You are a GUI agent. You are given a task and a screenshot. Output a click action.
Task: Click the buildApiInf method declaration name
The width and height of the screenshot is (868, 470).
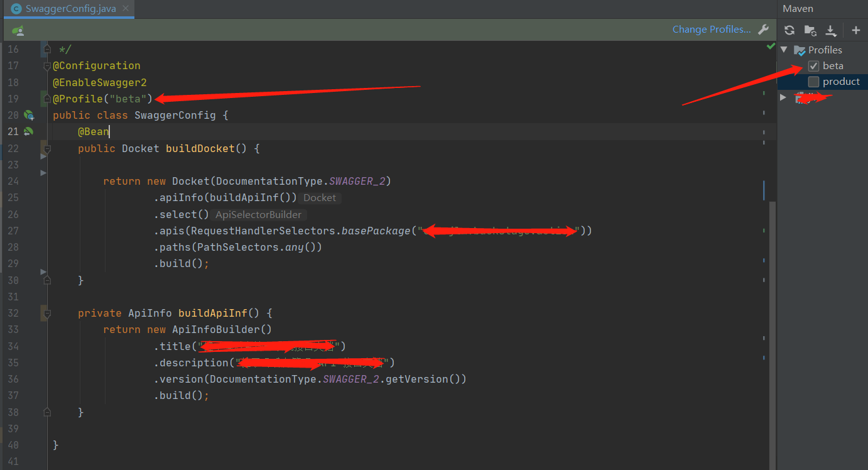point(213,313)
